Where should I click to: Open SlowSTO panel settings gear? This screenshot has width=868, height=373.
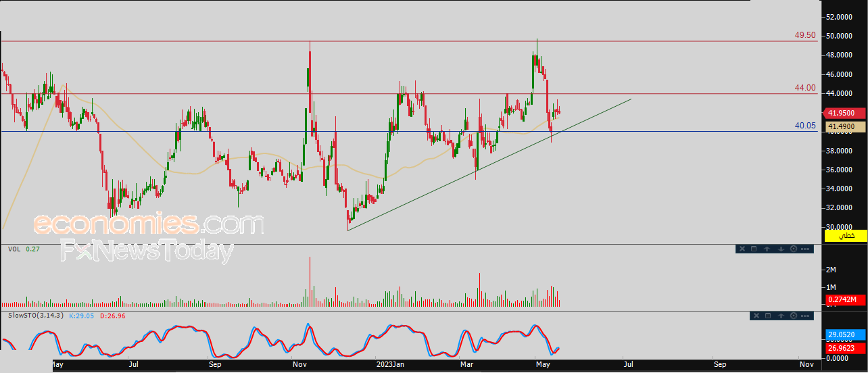794,316
